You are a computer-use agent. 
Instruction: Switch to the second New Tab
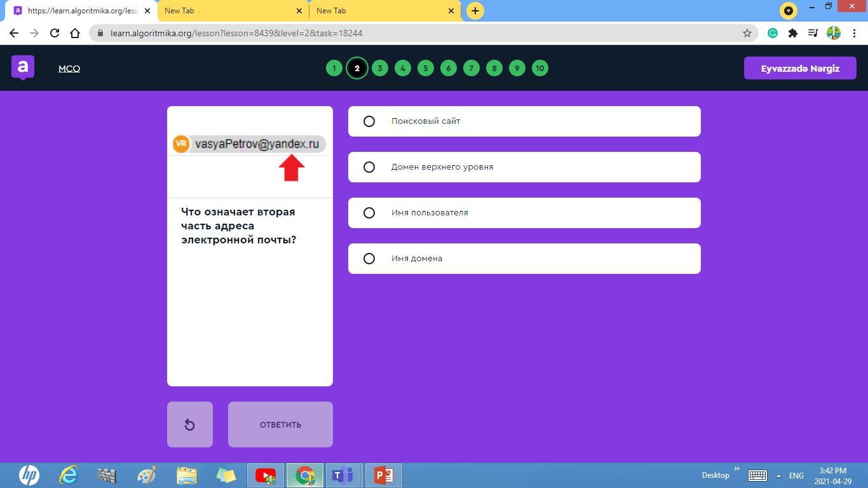(383, 11)
